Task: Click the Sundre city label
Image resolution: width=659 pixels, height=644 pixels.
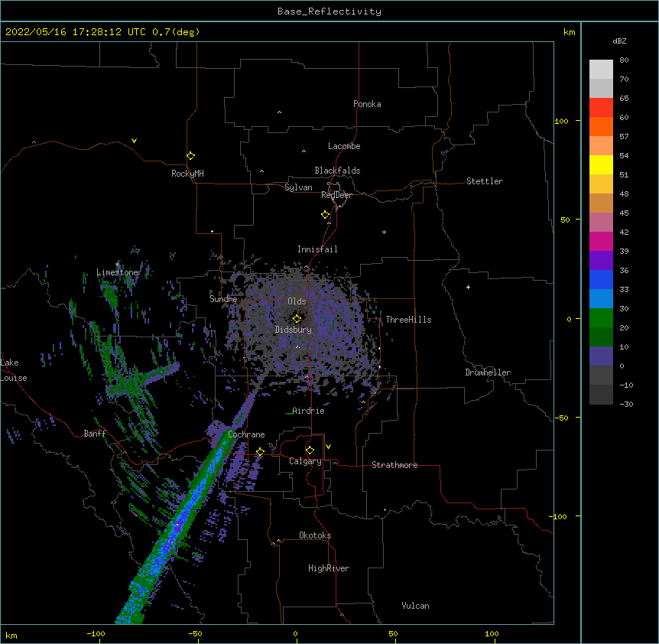Action: [223, 299]
